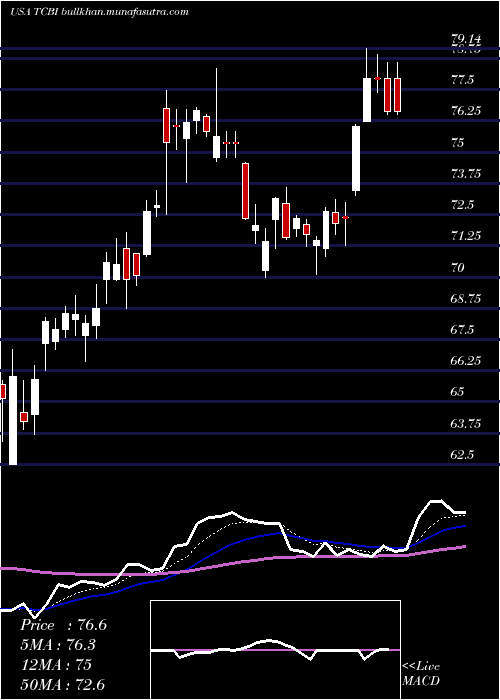Select the 50MA : 72.6 readout

click(62, 685)
